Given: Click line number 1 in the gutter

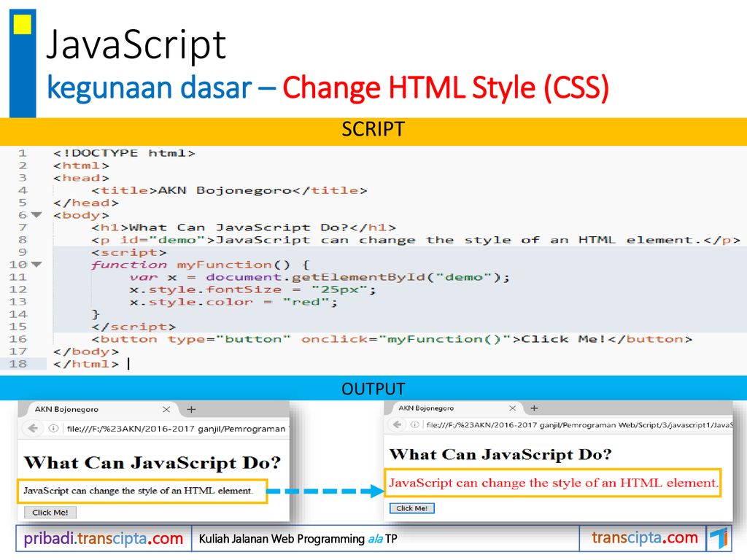Looking at the screenshot, I should tap(23, 153).
